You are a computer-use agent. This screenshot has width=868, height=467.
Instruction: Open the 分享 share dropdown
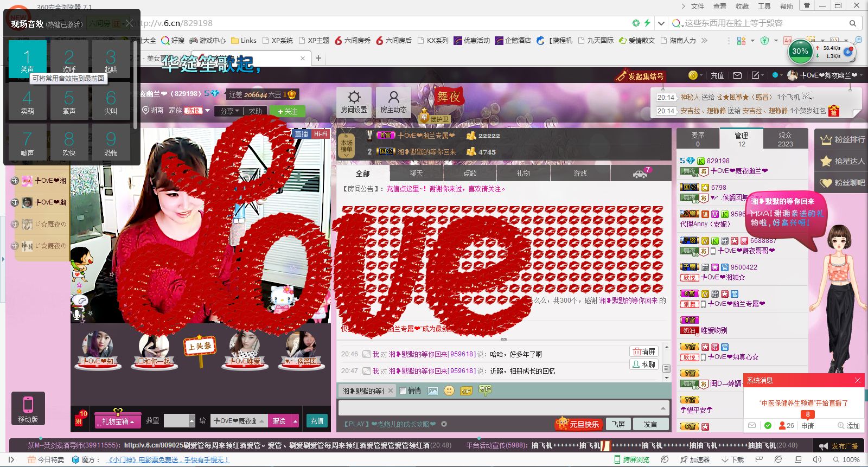click(229, 111)
